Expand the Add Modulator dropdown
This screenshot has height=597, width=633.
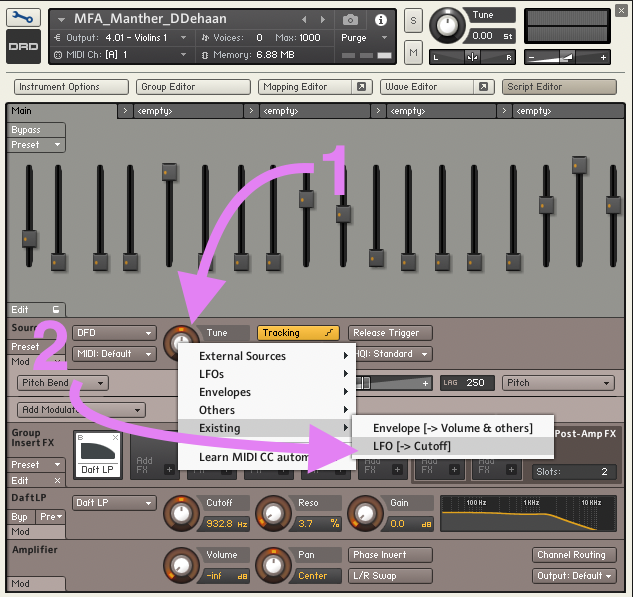pos(81,410)
